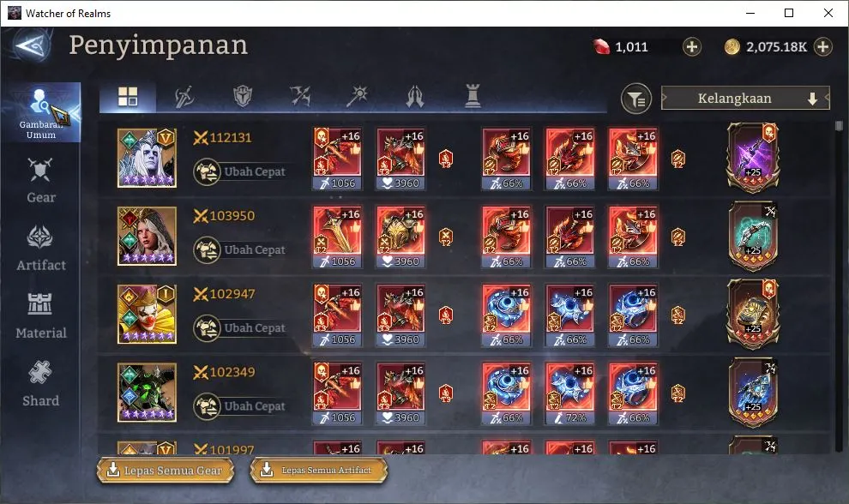Click the hero list vertical scrollbar
This screenshot has width=849, height=504.
[839, 285]
